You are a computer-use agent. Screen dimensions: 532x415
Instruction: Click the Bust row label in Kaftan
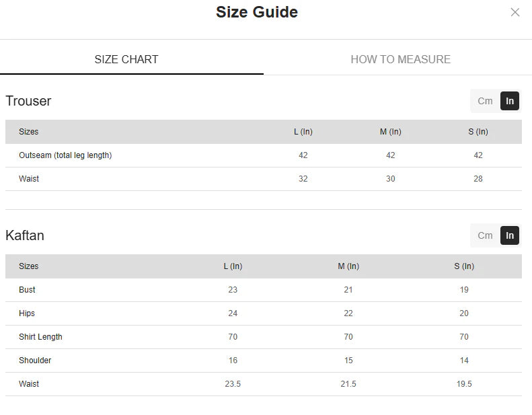(27, 290)
